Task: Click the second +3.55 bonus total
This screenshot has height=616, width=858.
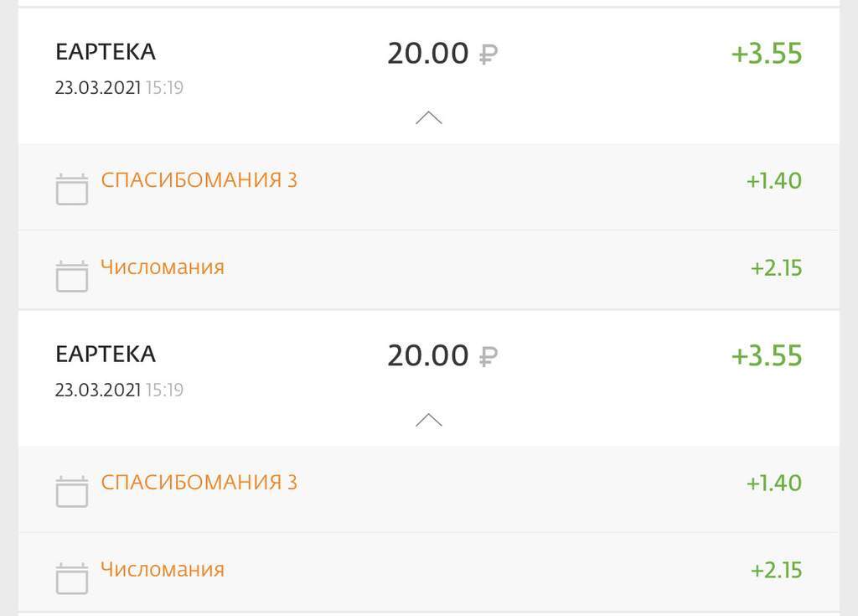Action: (767, 355)
